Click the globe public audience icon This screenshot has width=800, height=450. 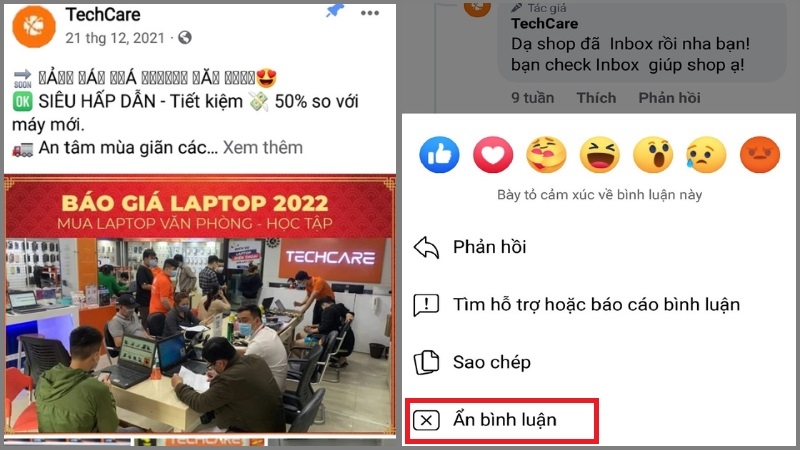point(185,38)
